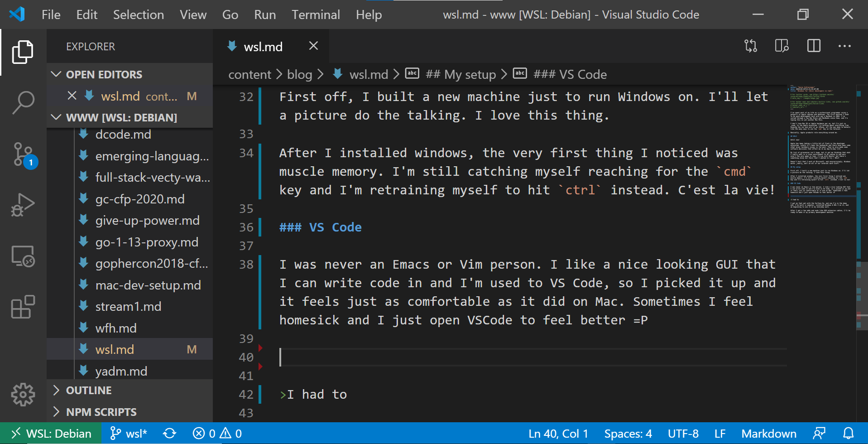This screenshot has height=444, width=868.
Task: Click the Explorer activity bar icon
Action: (x=22, y=52)
